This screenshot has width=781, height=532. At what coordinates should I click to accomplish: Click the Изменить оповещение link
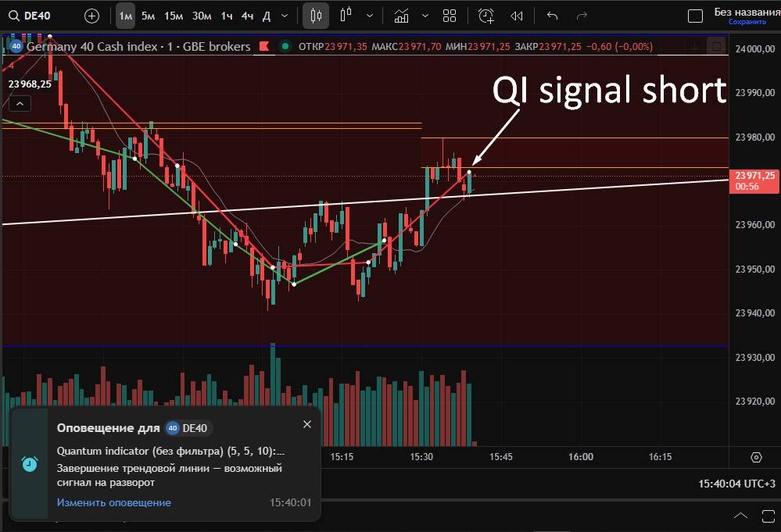click(113, 502)
